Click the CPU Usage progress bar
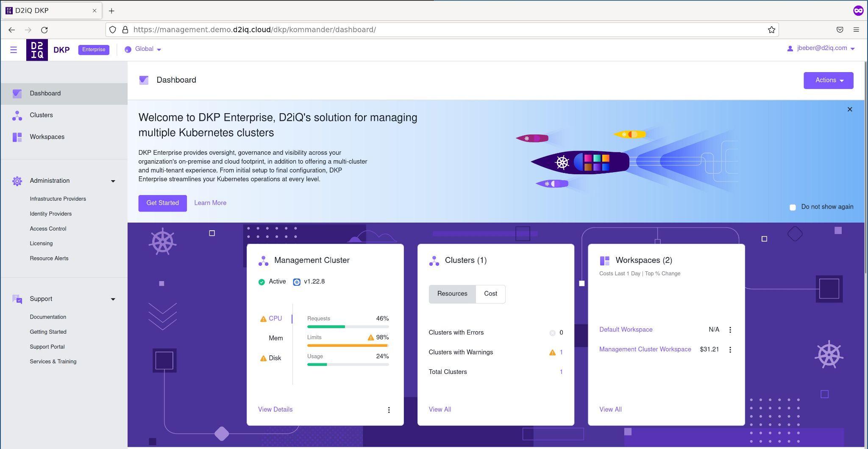The width and height of the screenshot is (868, 449). [x=348, y=365]
